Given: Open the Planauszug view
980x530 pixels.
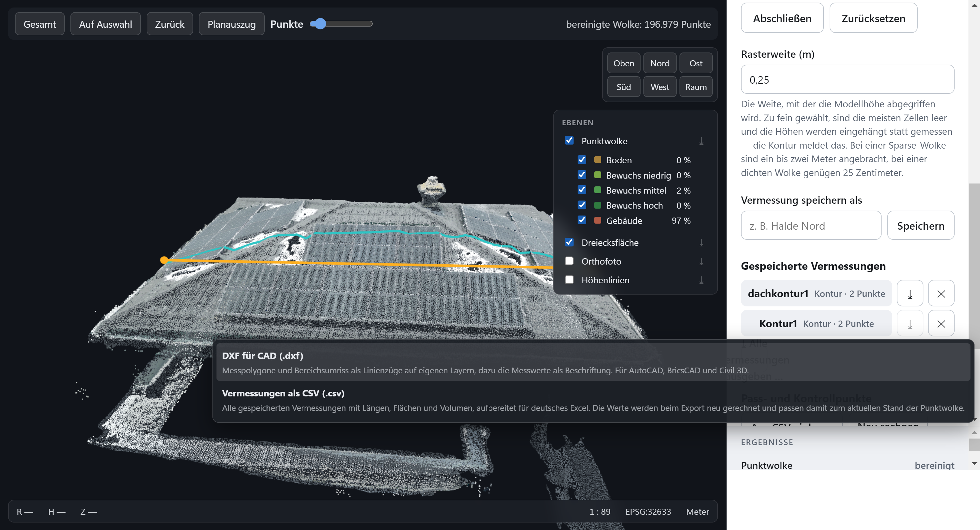Looking at the screenshot, I should (x=231, y=24).
